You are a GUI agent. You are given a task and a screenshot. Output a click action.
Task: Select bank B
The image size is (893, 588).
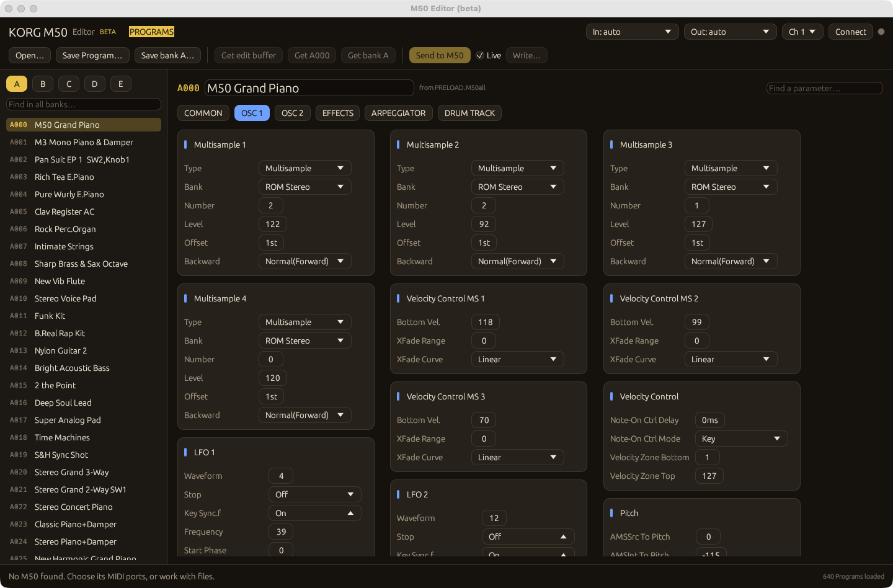pyautogui.click(x=43, y=84)
